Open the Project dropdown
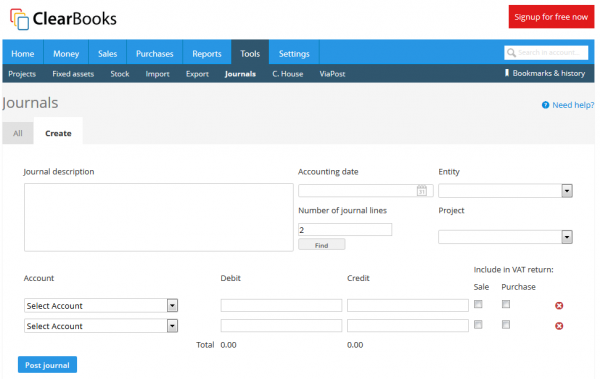The width and height of the screenshot is (600, 379). click(x=505, y=237)
